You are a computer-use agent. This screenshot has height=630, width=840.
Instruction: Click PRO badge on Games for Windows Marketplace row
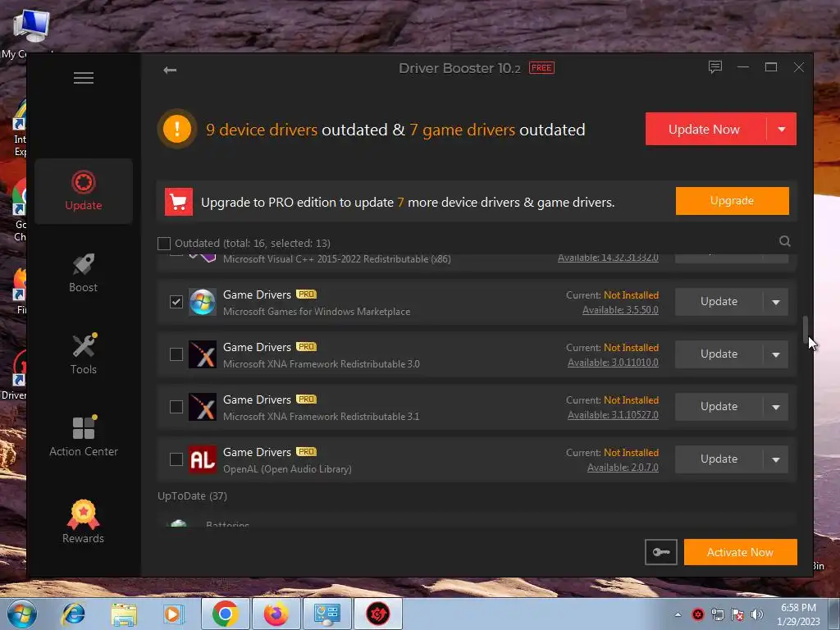click(x=307, y=294)
